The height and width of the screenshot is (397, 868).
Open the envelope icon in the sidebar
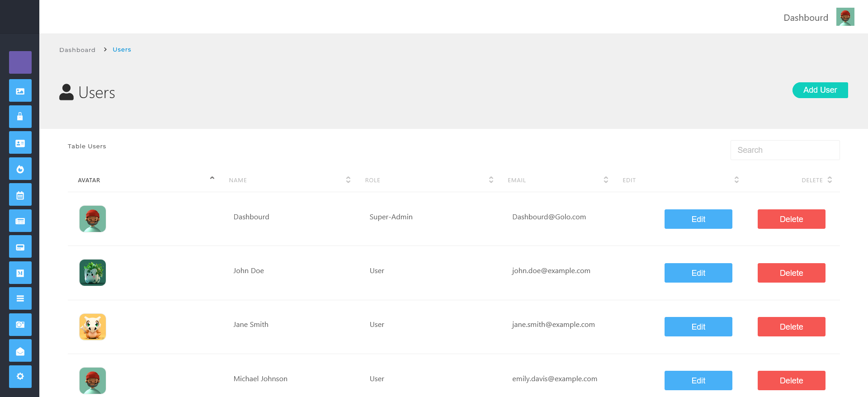[20, 351]
